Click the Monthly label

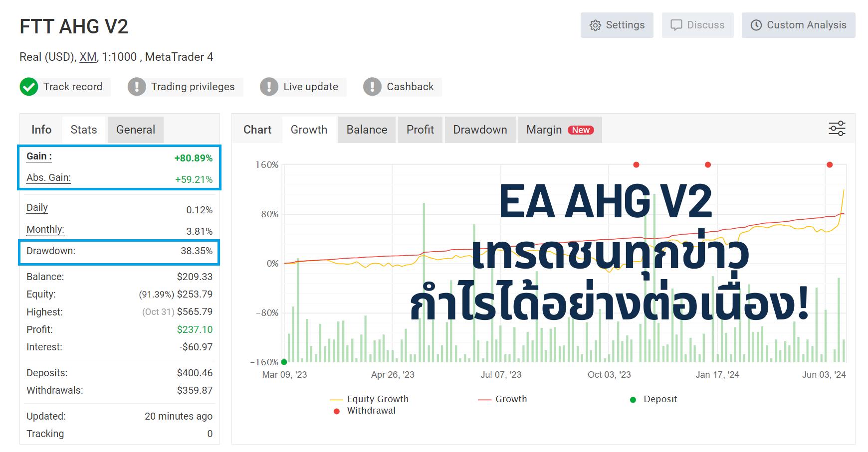click(45, 230)
